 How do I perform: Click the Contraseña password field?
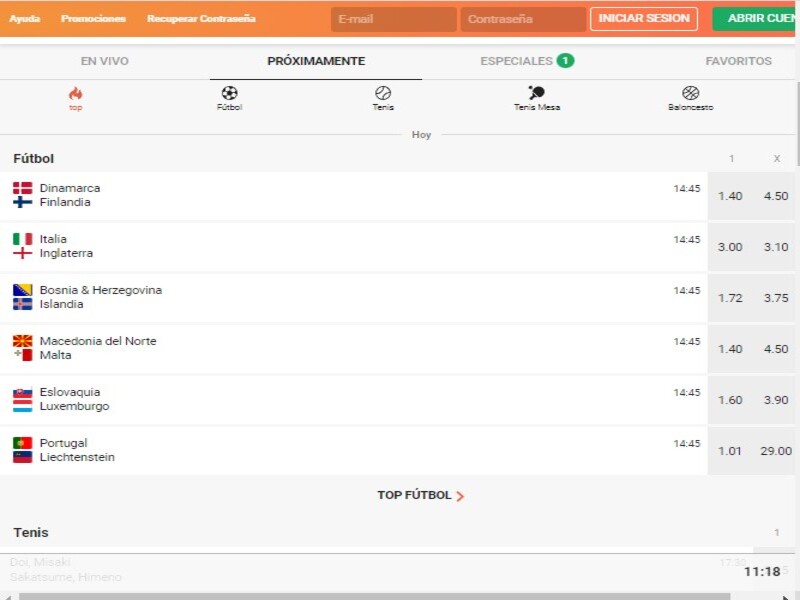[x=523, y=19]
